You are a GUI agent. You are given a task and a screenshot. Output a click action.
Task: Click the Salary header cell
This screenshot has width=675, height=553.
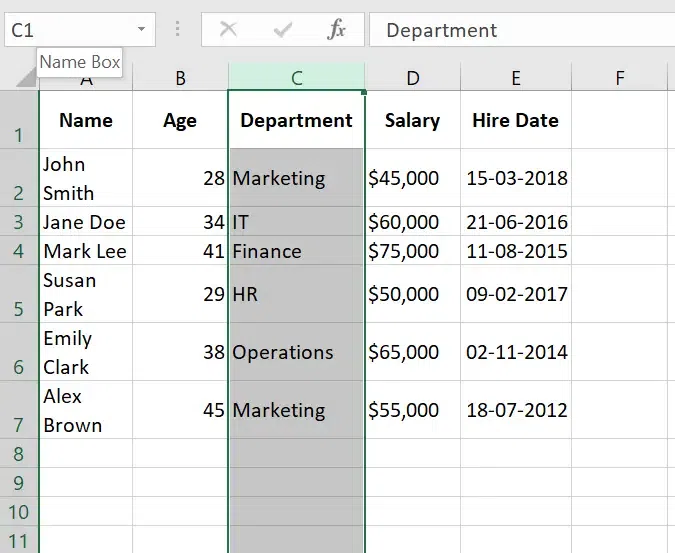click(x=413, y=120)
